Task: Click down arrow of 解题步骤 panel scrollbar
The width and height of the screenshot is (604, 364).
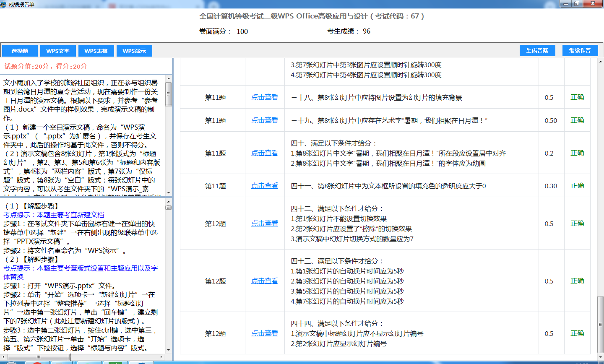Action: coord(169,350)
